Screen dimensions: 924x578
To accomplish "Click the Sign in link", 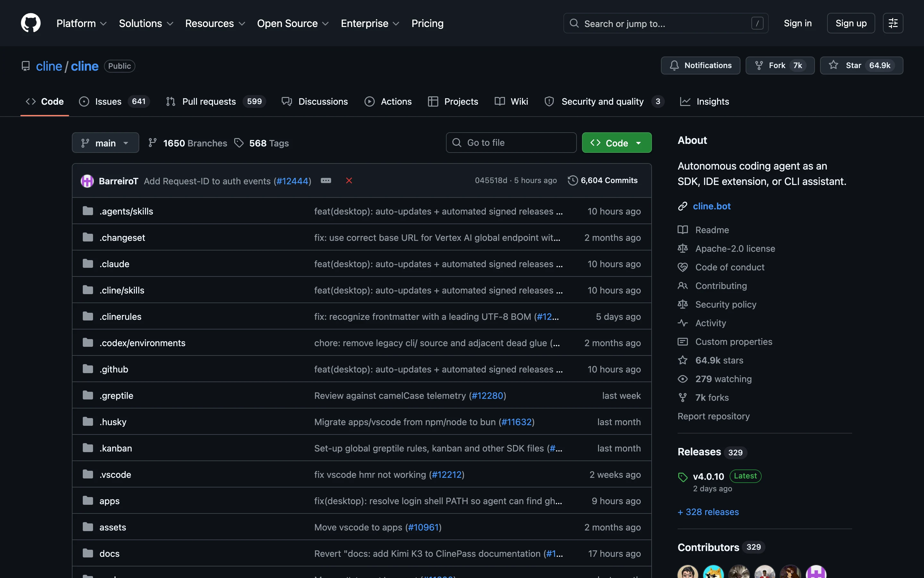I will click(798, 23).
